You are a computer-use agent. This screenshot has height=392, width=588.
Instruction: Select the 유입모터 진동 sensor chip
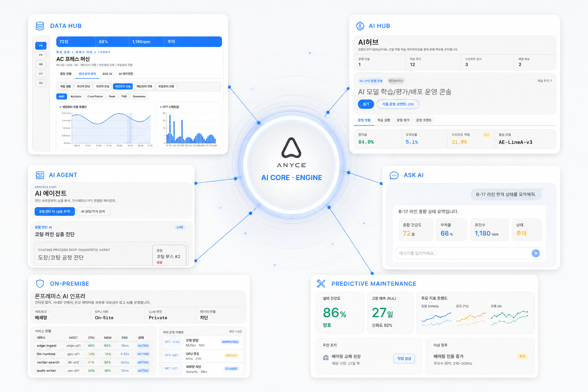pos(166,87)
